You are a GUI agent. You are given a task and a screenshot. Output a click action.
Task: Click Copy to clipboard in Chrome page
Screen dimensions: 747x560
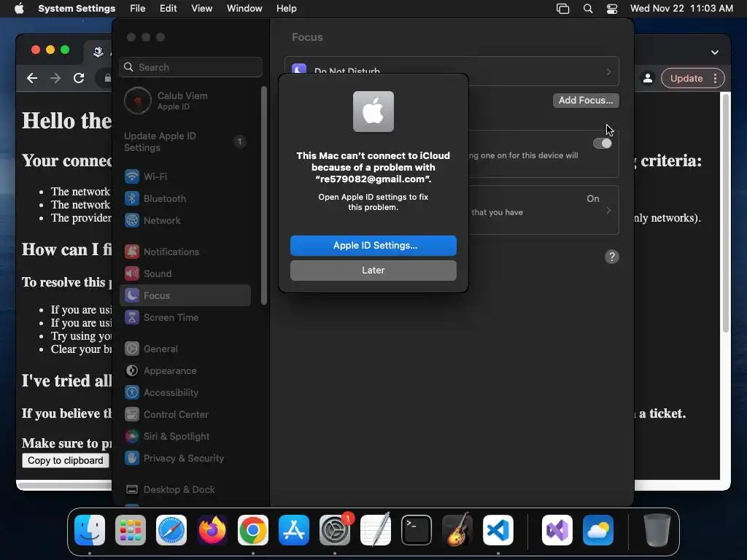pos(65,461)
